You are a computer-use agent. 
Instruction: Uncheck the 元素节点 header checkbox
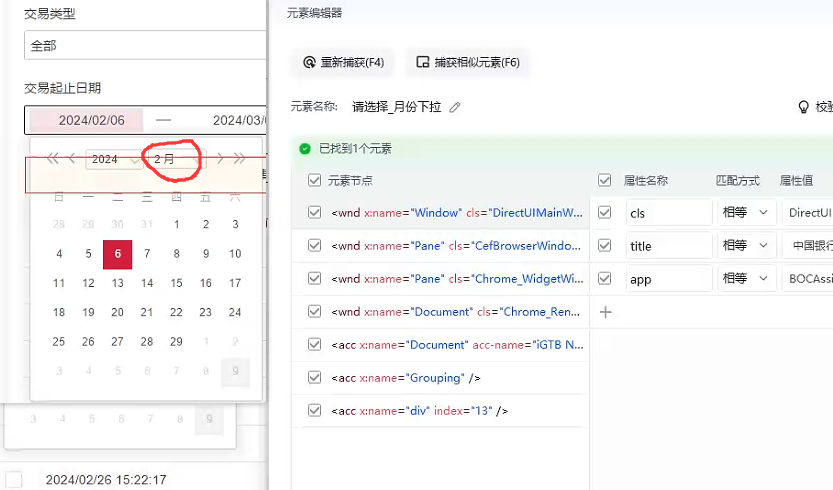[x=315, y=180]
